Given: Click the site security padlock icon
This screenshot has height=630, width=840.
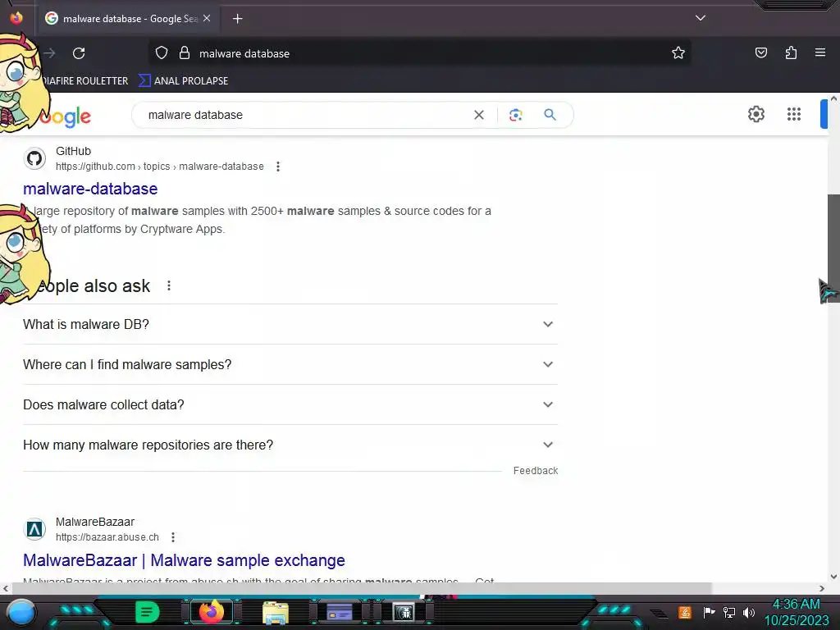Looking at the screenshot, I should click(185, 52).
